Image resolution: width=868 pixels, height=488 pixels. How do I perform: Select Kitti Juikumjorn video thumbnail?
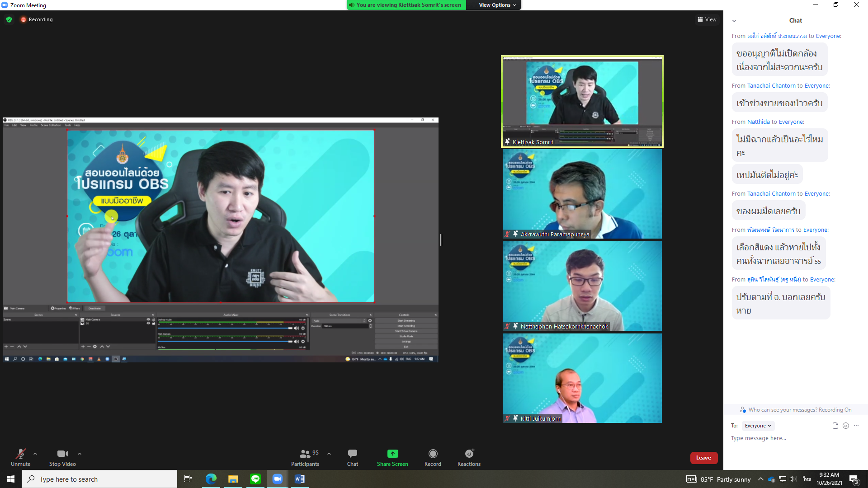tap(582, 378)
